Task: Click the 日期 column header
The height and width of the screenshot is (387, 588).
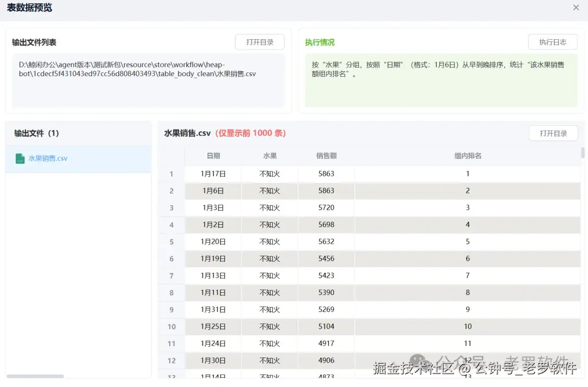Action: 213,156
